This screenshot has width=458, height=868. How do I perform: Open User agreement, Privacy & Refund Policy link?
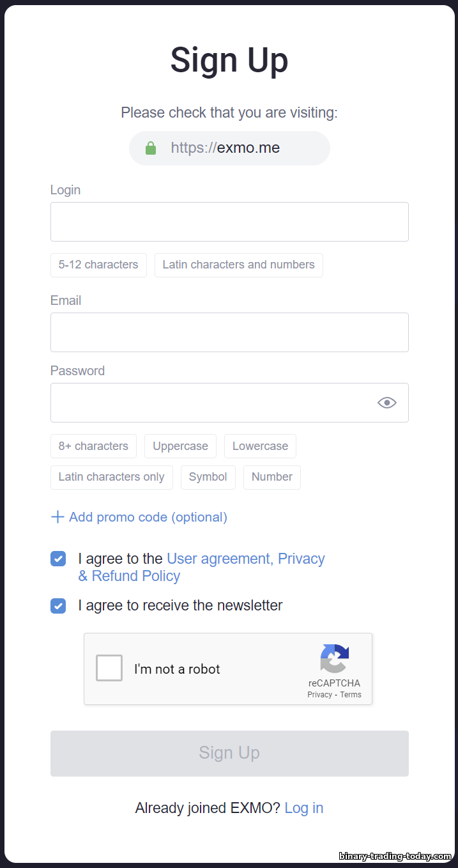tap(202, 568)
